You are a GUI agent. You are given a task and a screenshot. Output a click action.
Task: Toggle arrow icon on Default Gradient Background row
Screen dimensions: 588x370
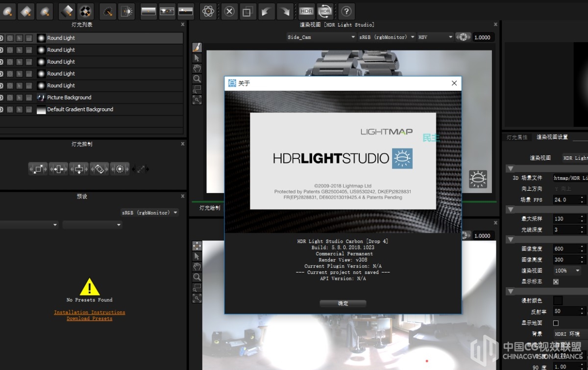pos(19,109)
